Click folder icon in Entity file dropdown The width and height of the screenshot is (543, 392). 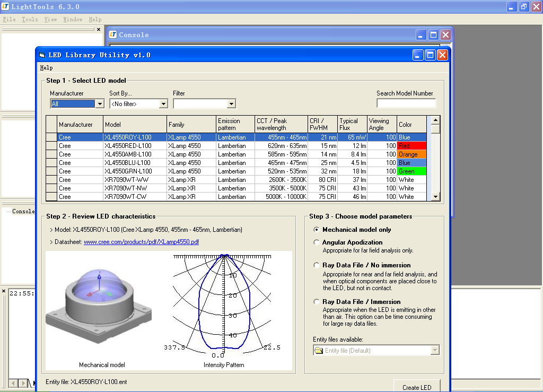pyautogui.click(x=319, y=351)
